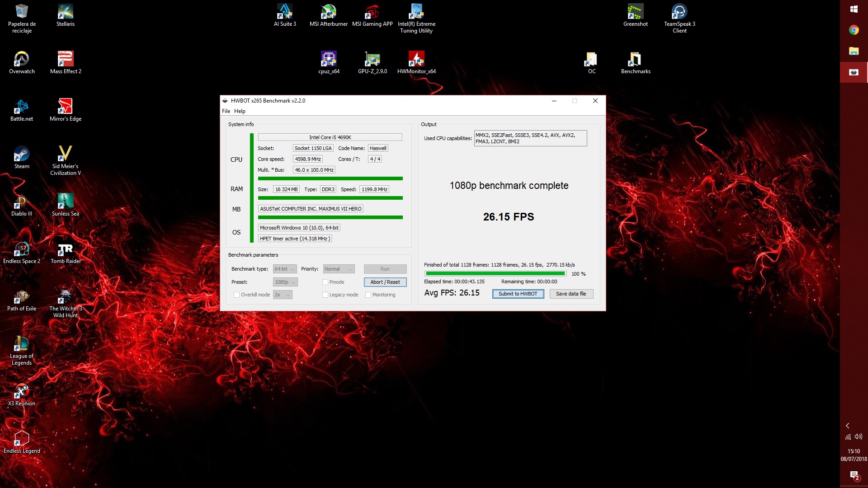Viewport: 868px width, 488px height.
Task: Select the Tomb Raider shortcut
Action: click(66, 253)
